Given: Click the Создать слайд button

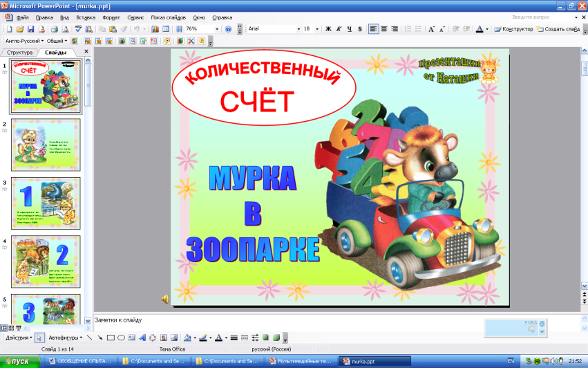Looking at the screenshot, I should point(561,29).
